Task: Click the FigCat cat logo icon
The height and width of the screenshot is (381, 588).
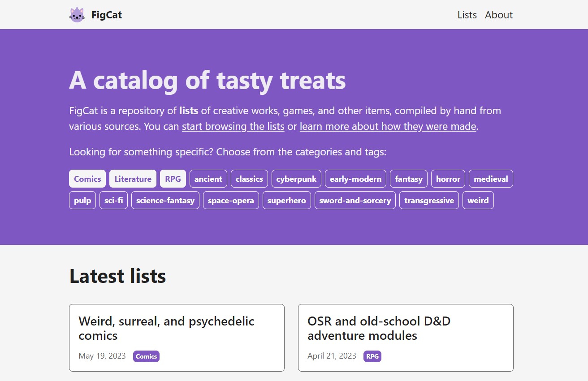Action: 77,15
